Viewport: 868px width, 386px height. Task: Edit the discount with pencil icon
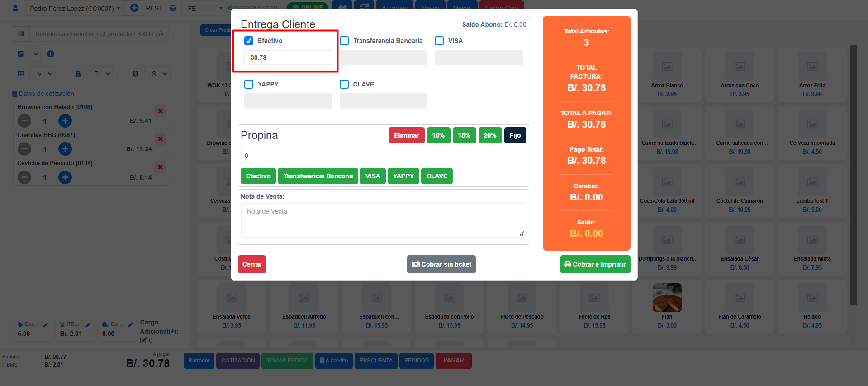(46, 324)
